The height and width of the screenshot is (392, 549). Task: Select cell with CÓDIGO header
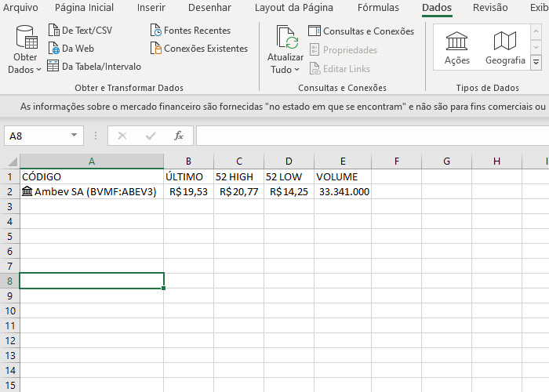(92, 176)
